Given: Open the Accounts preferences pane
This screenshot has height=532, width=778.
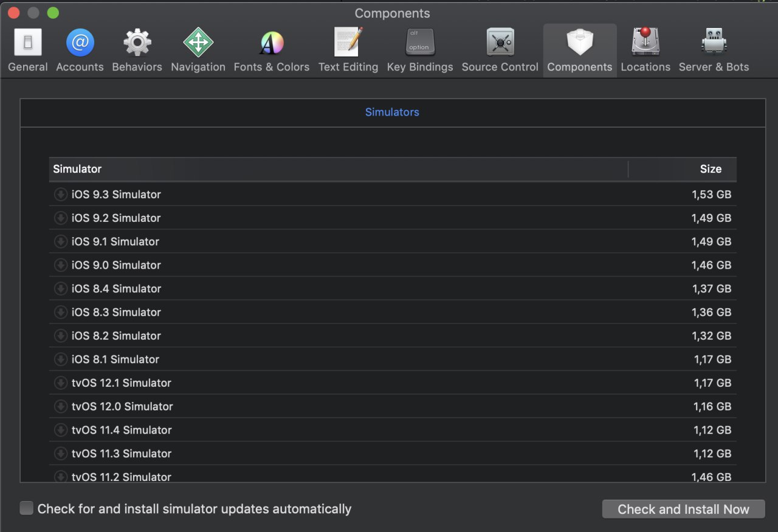Looking at the screenshot, I should 80,50.
